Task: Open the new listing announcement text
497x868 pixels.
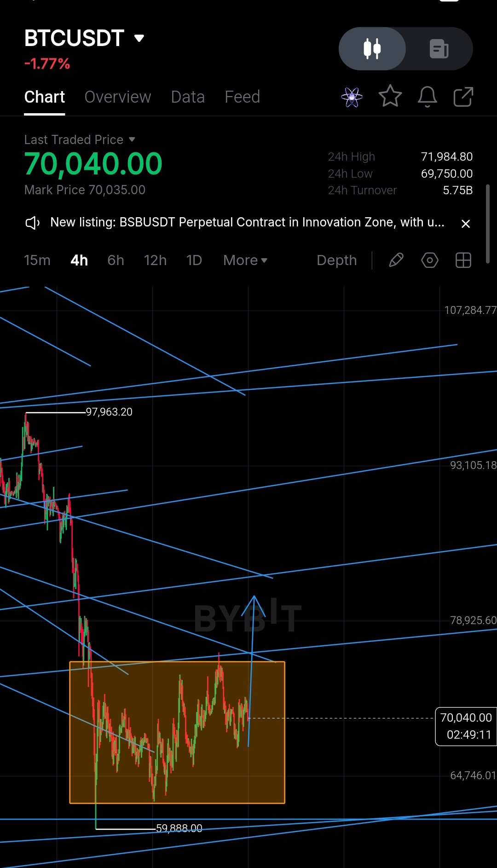Action: click(x=248, y=222)
